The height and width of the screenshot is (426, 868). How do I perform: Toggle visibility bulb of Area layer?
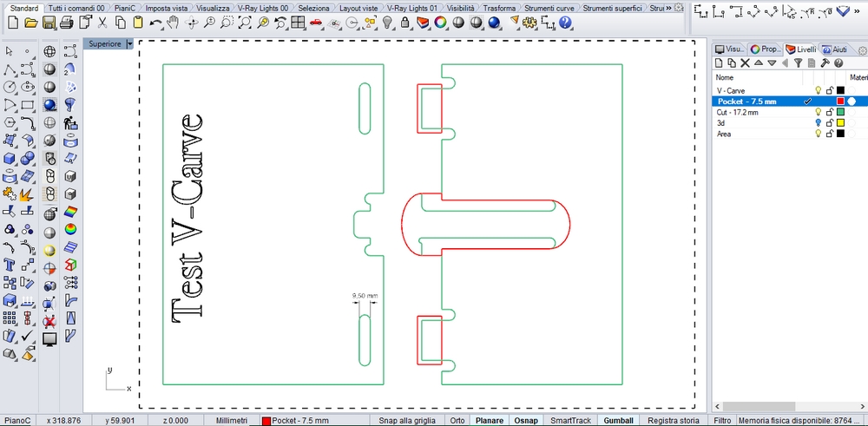pyautogui.click(x=819, y=134)
